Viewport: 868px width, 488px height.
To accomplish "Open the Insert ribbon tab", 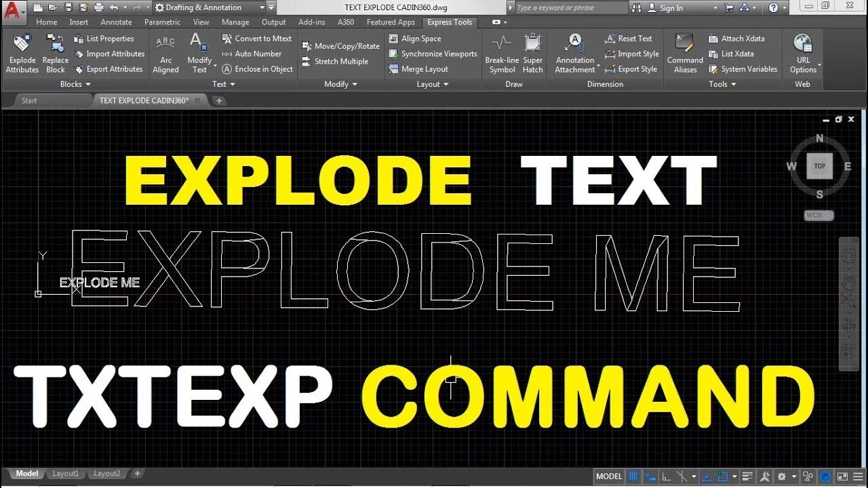I will click(x=79, y=22).
